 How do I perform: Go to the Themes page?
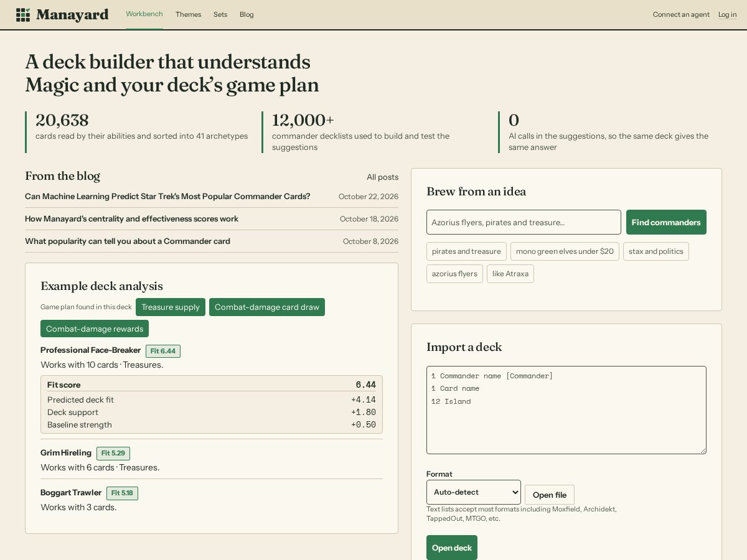(188, 14)
